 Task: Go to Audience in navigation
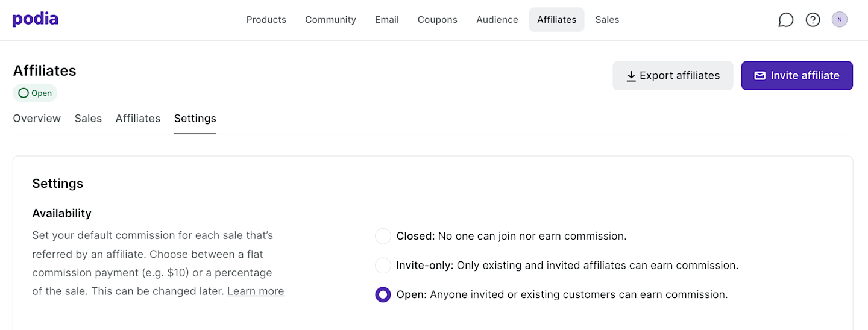[497, 20]
